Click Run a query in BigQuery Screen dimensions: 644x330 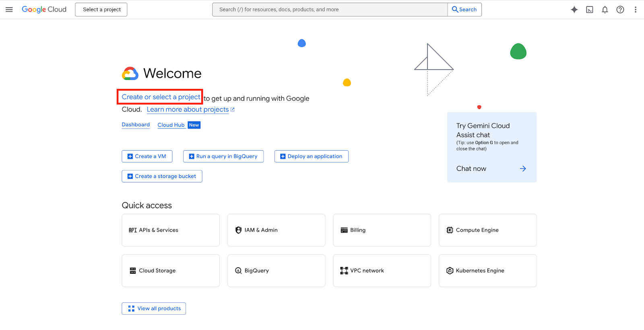tap(223, 156)
